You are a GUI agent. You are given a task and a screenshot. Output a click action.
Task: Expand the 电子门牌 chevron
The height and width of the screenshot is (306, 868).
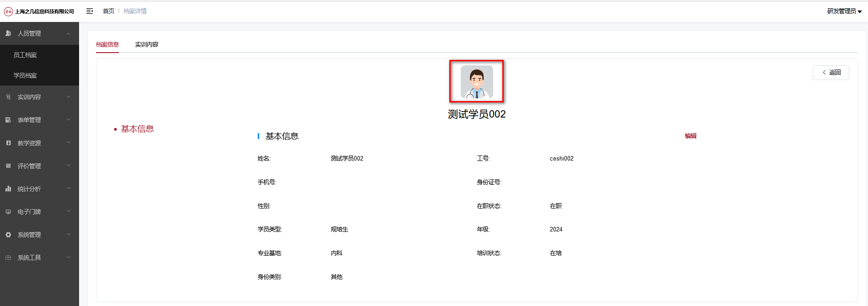coord(69,211)
